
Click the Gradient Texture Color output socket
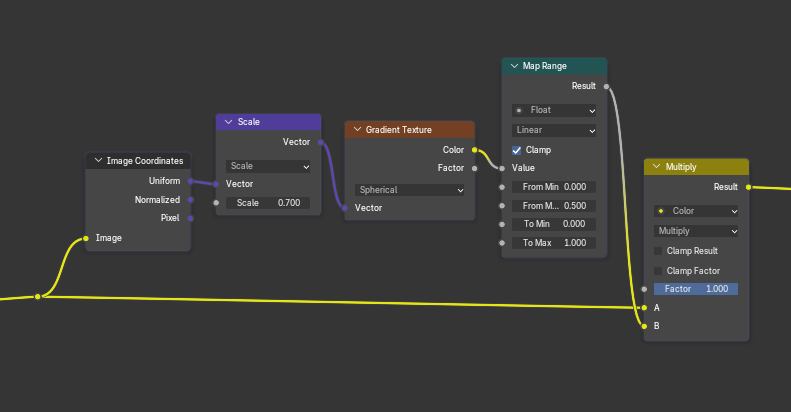pyautogui.click(x=474, y=150)
